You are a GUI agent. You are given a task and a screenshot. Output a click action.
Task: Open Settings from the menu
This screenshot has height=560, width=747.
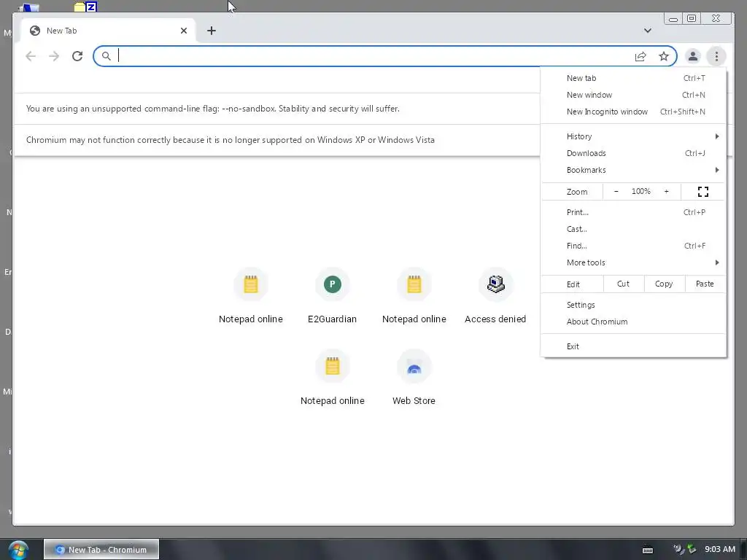click(633, 305)
